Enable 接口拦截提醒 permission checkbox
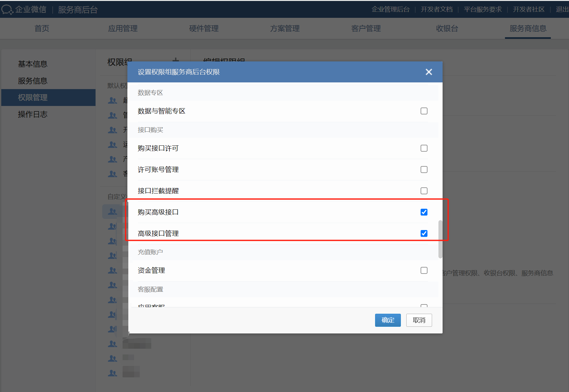This screenshot has width=569, height=392. coord(424,191)
